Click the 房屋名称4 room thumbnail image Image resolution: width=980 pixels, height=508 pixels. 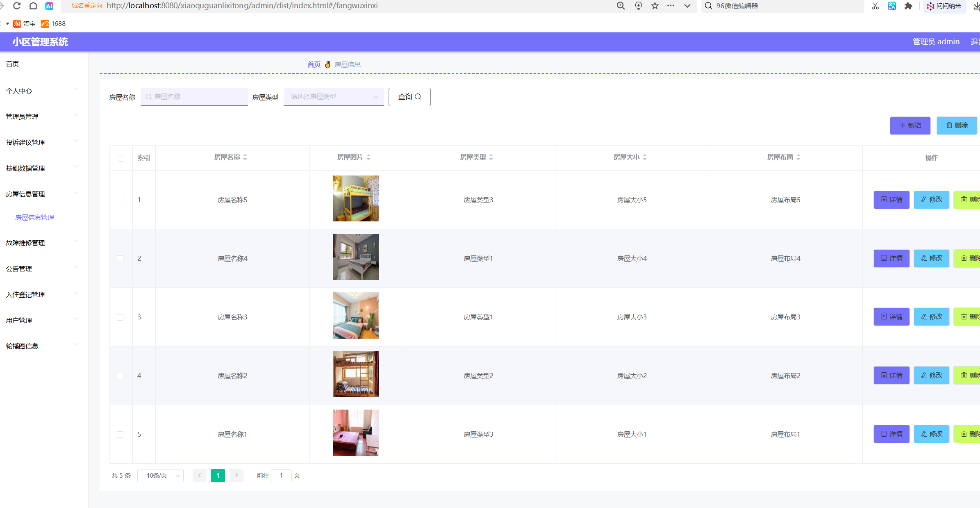355,257
